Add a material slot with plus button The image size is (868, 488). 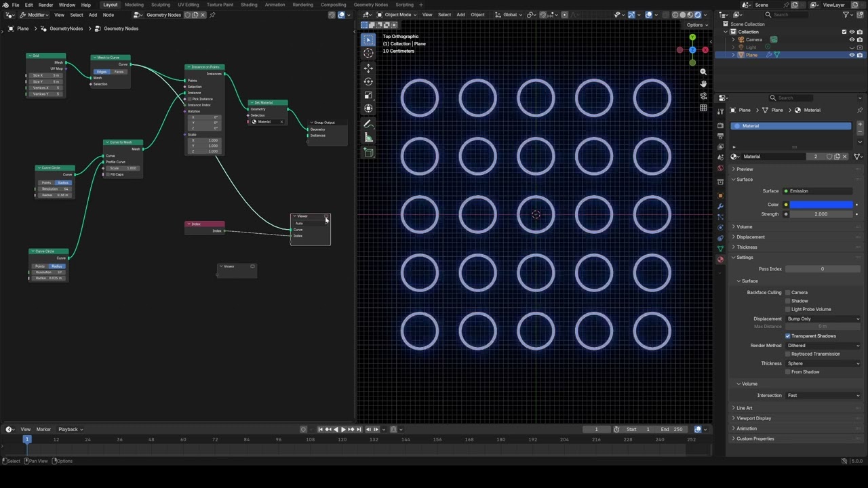[859, 125]
